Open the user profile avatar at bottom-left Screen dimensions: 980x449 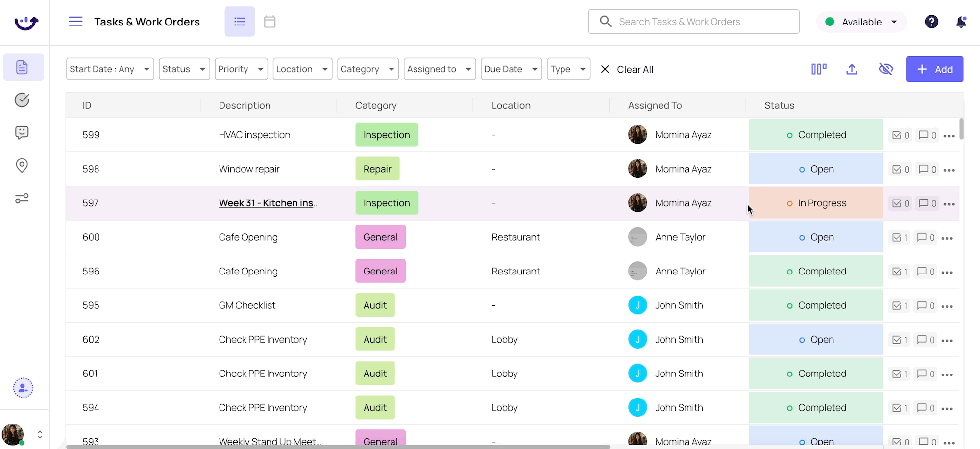pos(13,434)
